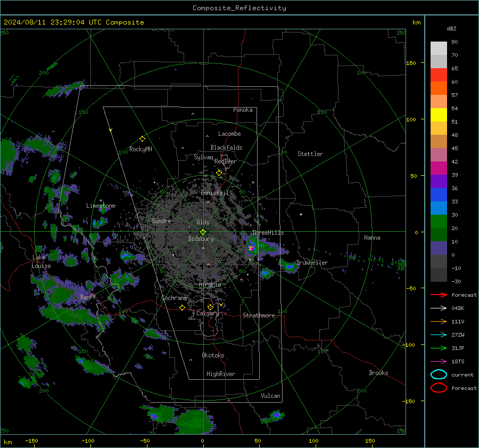Click the Banff town label
Image resolution: width=479 pixels, height=448 pixels.
coord(88,297)
